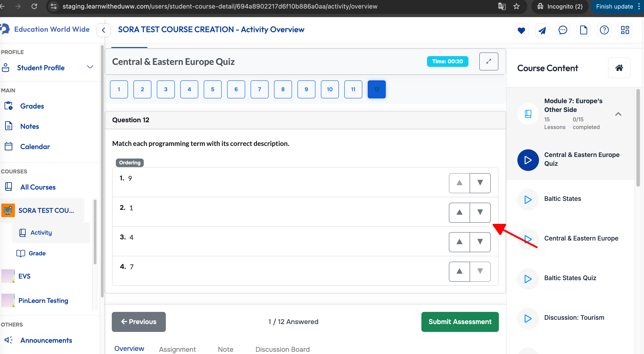The image size is (644, 354).
Task: Expand quiz to fullscreen with arrows icon
Action: 489,61
